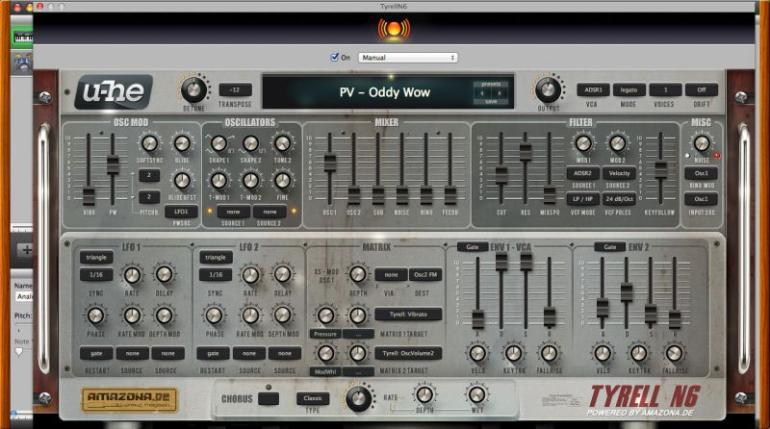Open the Tyrell: Vibrato matrix target
The width and height of the screenshot is (770, 429).
[408, 314]
